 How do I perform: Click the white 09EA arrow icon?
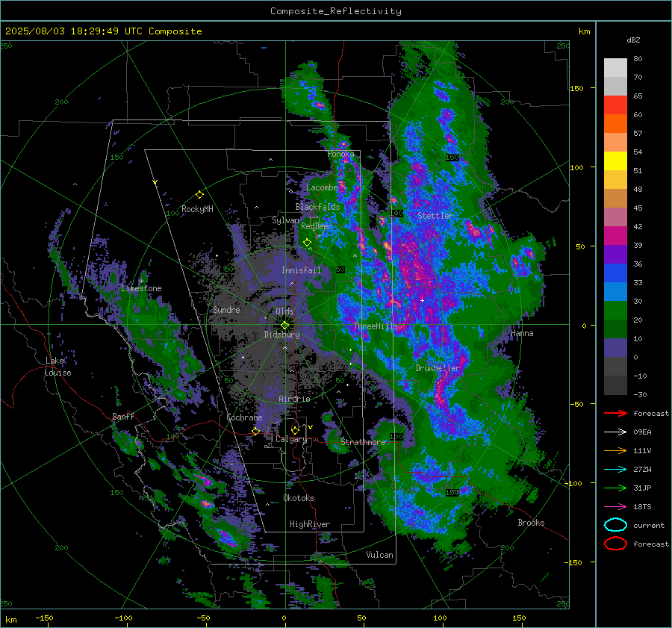click(x=615, y=432)
